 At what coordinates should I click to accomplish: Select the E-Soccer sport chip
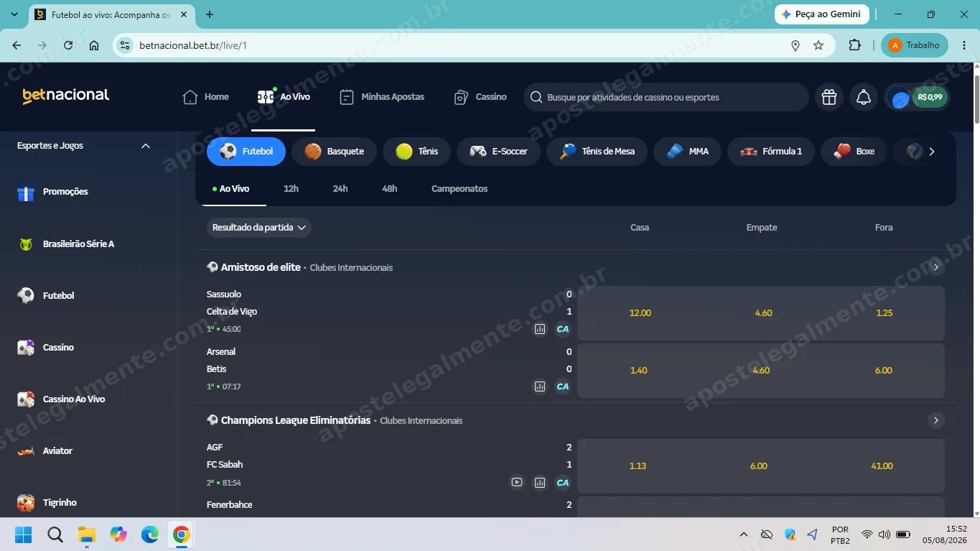pyautogui.click(x=498, y=152)
